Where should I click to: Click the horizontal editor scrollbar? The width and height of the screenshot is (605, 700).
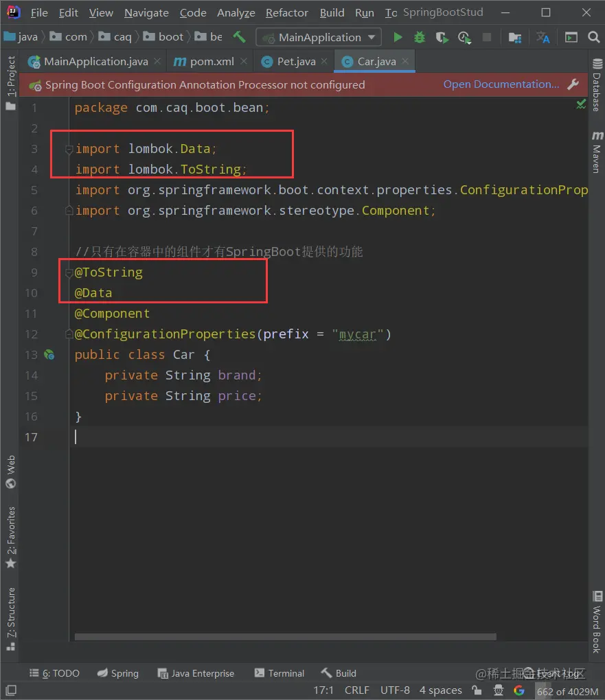[285, 637]
